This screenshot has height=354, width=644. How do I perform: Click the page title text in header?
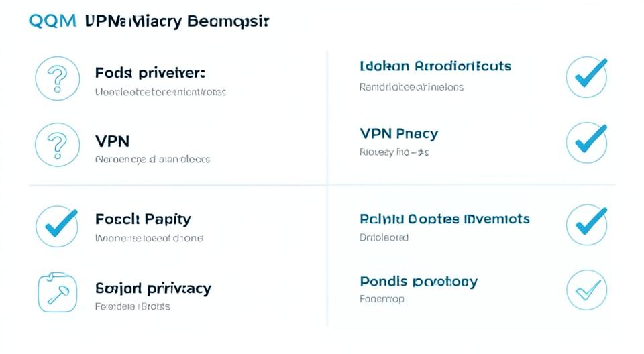pyautogui.click(x=177, y=21)
